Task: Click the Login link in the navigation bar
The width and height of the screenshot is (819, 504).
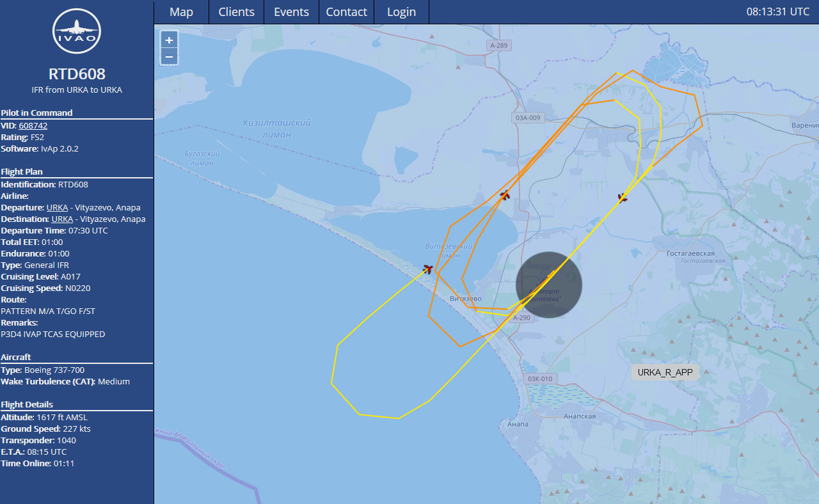Action: click(x=401, y=12)
